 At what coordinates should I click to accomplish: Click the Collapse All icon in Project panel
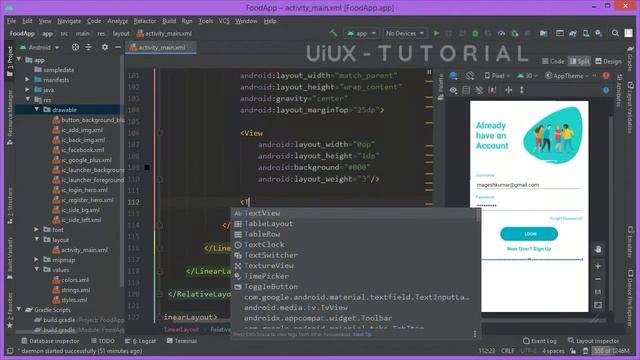(x=89, y=47)
